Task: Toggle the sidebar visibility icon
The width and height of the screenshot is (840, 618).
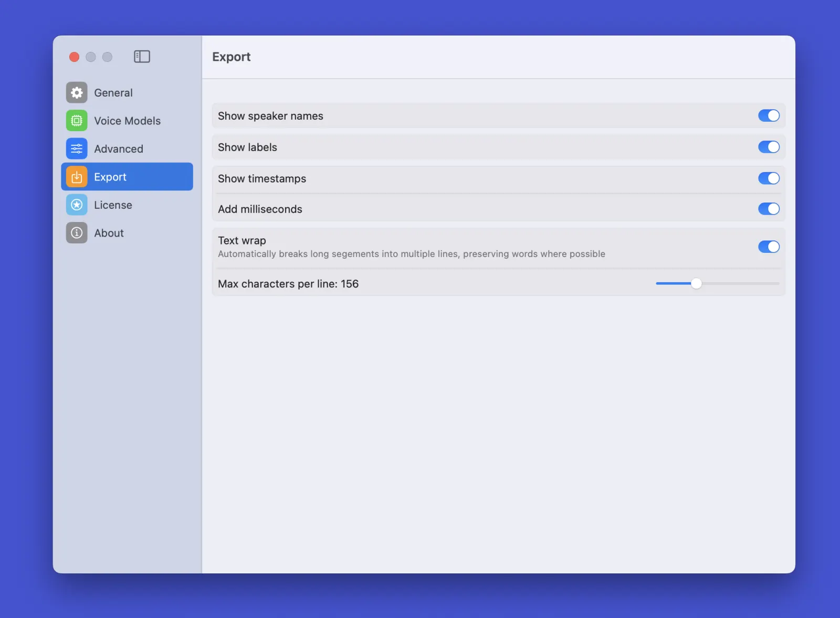Action: [142, 57]
